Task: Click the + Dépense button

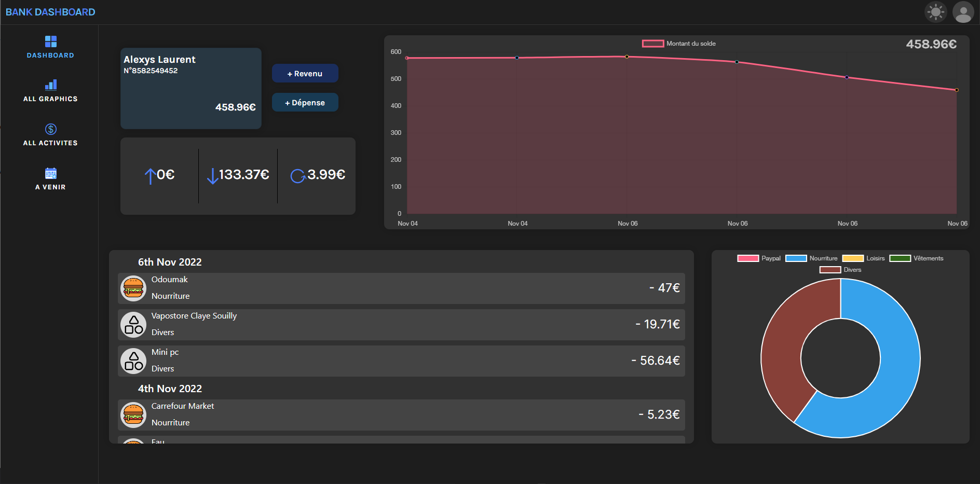Action: click(305, 102)
